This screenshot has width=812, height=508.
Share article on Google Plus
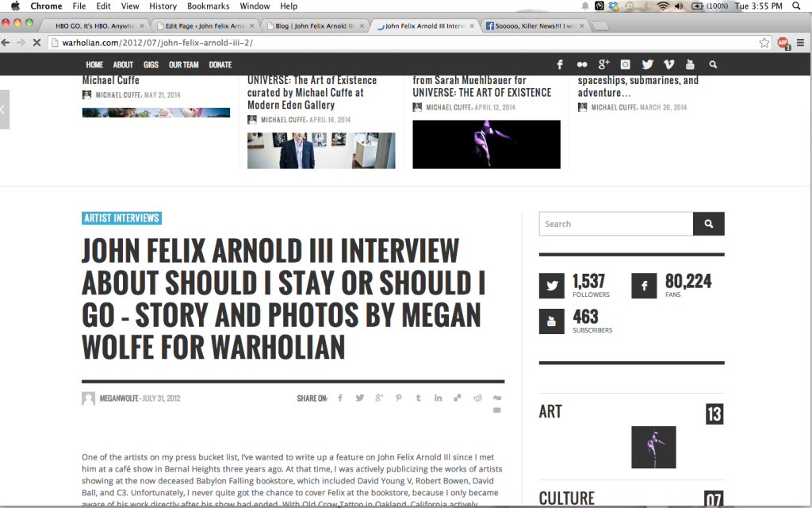coord(380,398)
